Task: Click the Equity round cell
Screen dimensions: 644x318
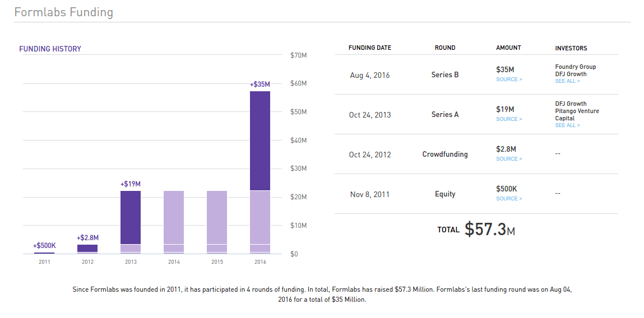Action: click(445, 194)
